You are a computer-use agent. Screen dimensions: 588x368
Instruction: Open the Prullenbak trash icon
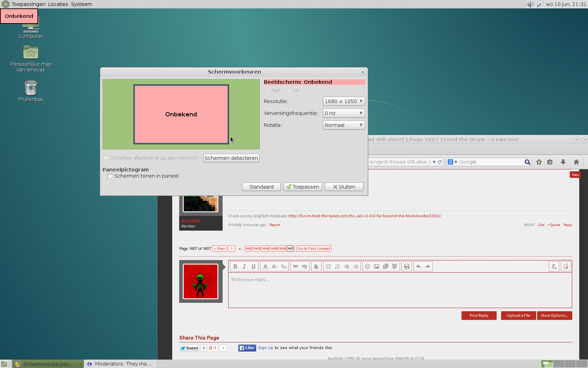[31, 91]
